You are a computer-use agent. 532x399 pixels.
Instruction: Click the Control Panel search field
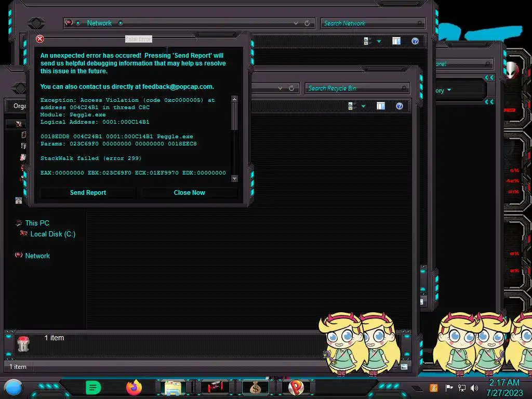click(x=464, y=63)
